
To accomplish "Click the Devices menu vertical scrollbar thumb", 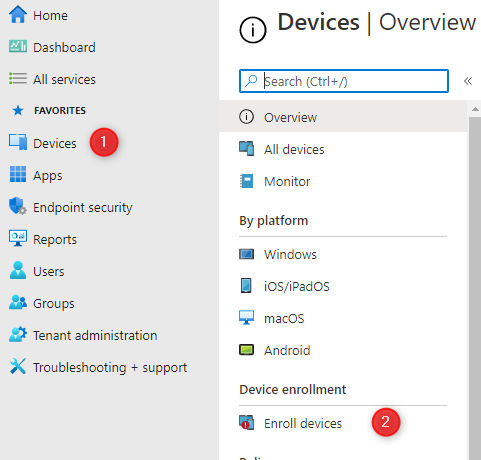I will (x=475, y=288).
